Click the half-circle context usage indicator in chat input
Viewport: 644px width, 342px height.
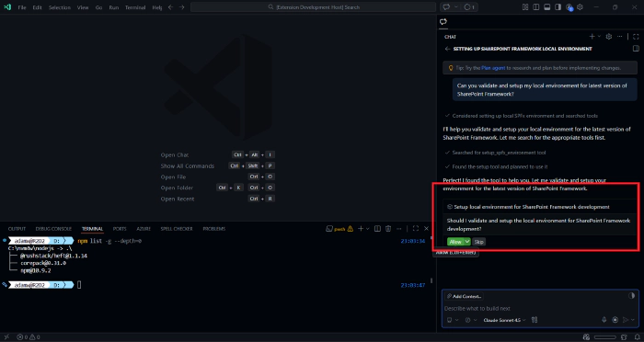tap(632, 296)
